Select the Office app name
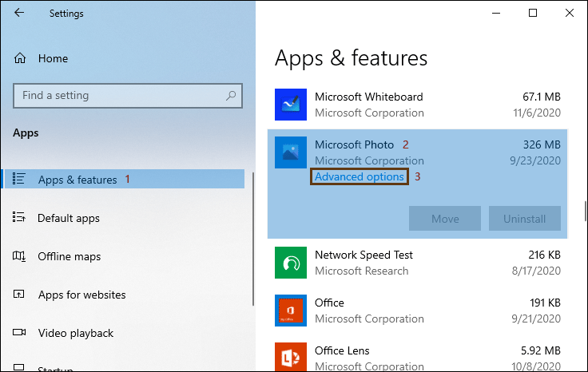This screenshot has height=372, width=588. click(x=329, y=303)
